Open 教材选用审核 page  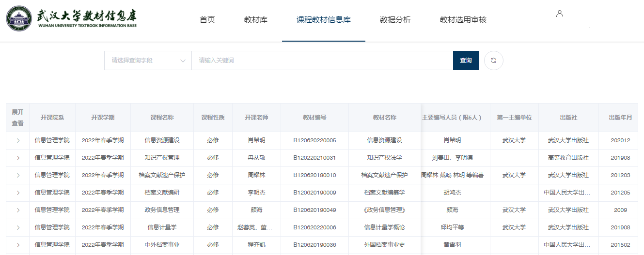(x=463, y=20)
